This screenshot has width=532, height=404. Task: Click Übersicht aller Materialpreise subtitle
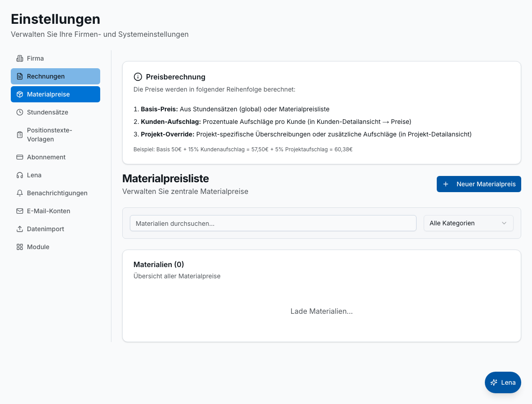point(177,276)
